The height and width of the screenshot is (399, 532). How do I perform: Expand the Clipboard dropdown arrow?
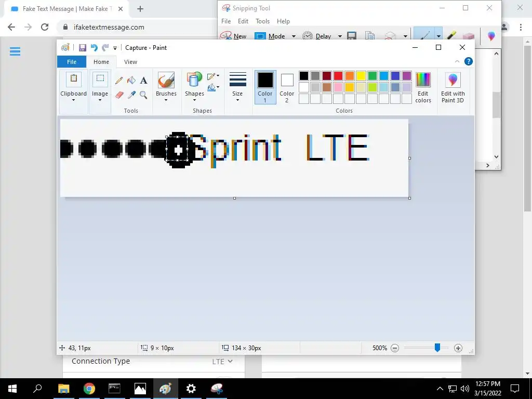click(73, 100)
